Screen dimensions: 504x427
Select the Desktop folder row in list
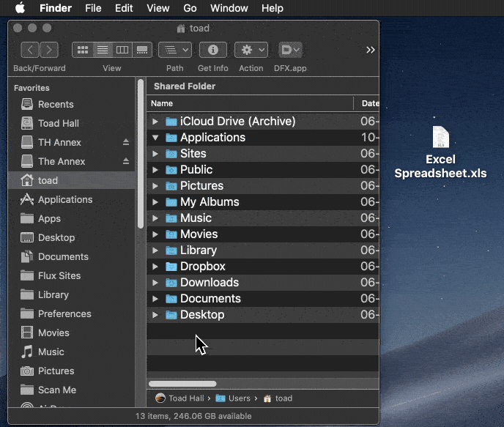[x=263, y=315]
